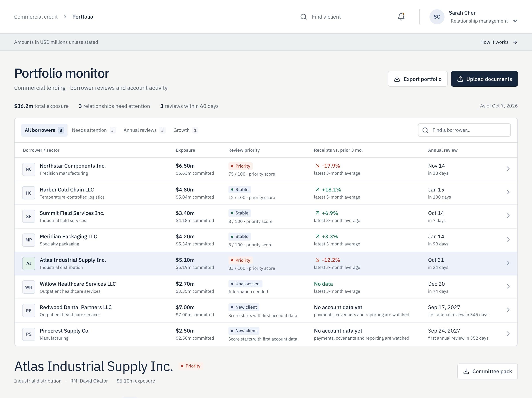This screenshot has height=398, width=532.
Task: Open Northstar Components row chevron
Action: click(508, 169)
